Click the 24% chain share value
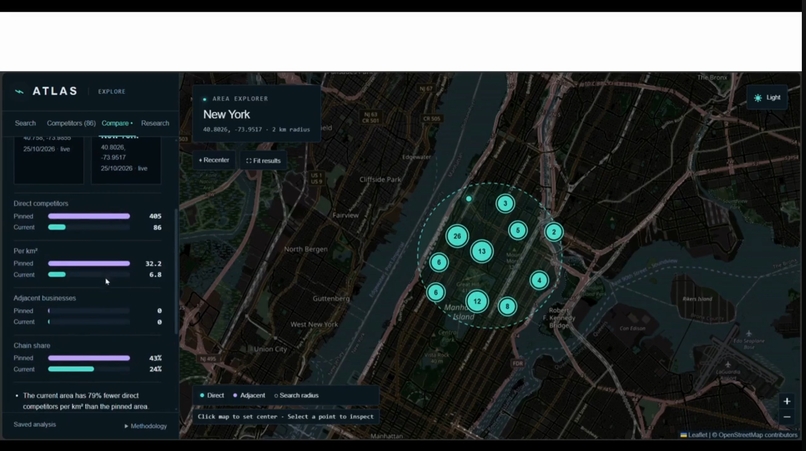806x451 pixels. point(155,369)
